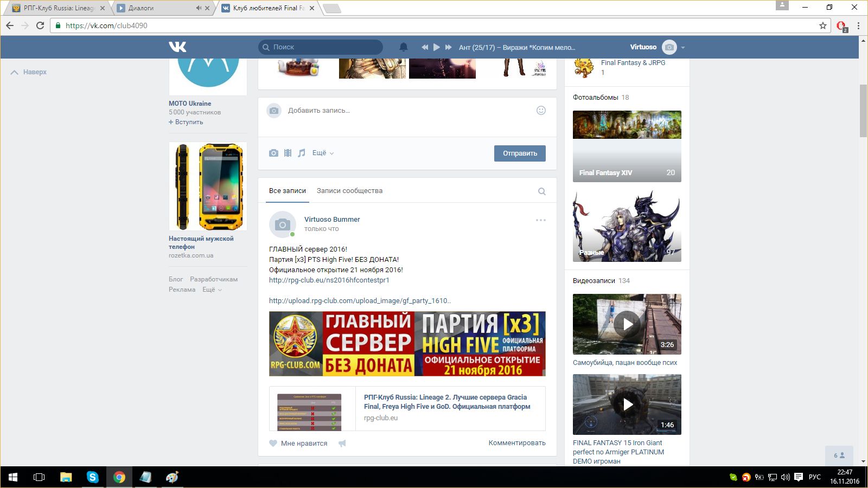Play Самоубийца video thumbnail
The height and width of the screenshot is (488, 868).
click(627, 324)
